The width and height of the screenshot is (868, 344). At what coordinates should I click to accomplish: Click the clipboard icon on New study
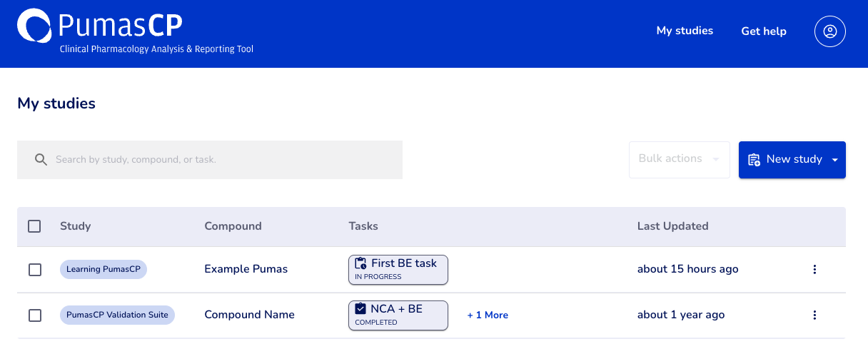(754, 159)
